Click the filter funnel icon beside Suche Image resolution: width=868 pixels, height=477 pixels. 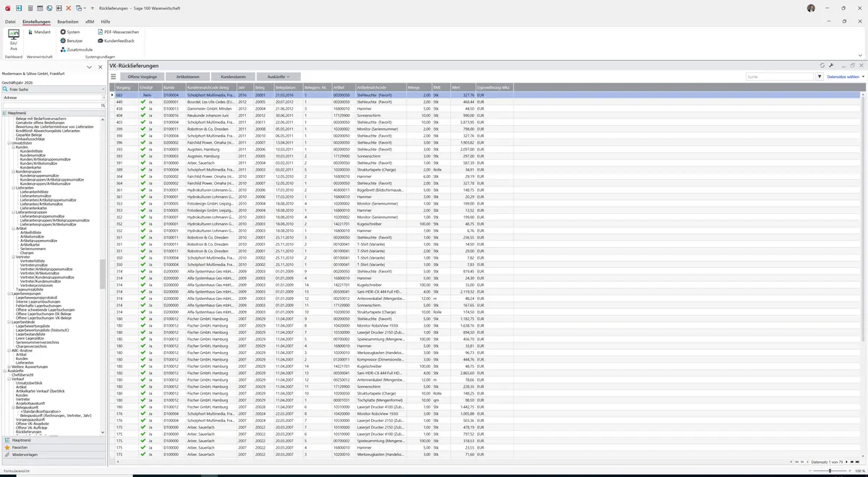pos(820,77)
